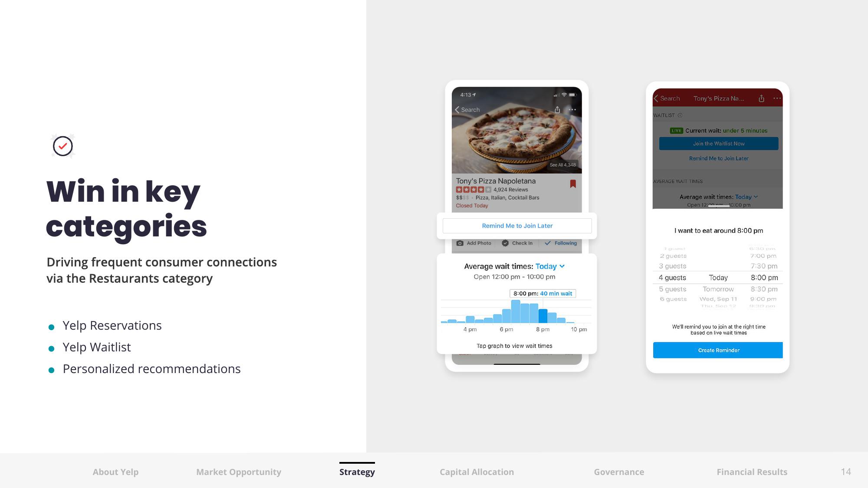Select the Strategy tab in bottom navigation
This screenshot has height=488, width=868.
[x=357, y=472]
